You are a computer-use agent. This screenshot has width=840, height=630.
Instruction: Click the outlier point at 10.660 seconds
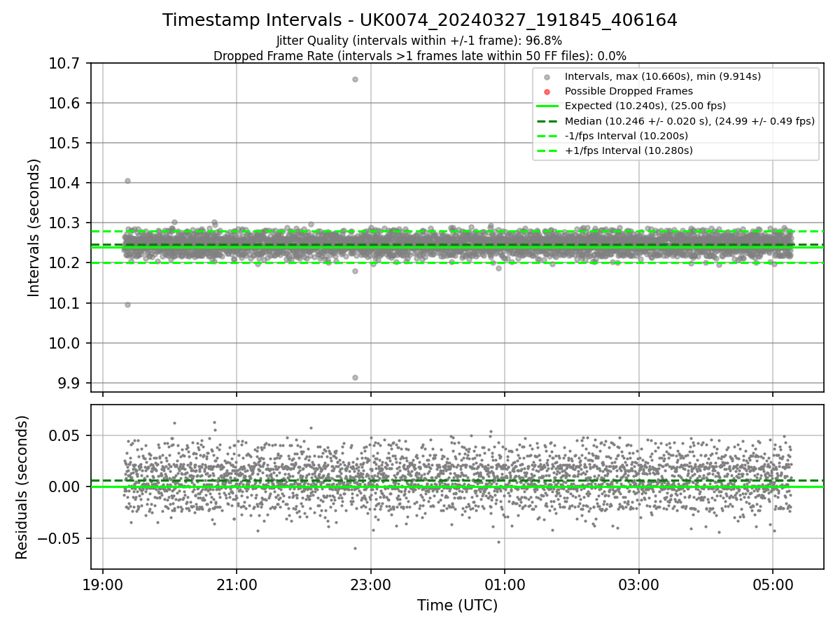point(355,79)
